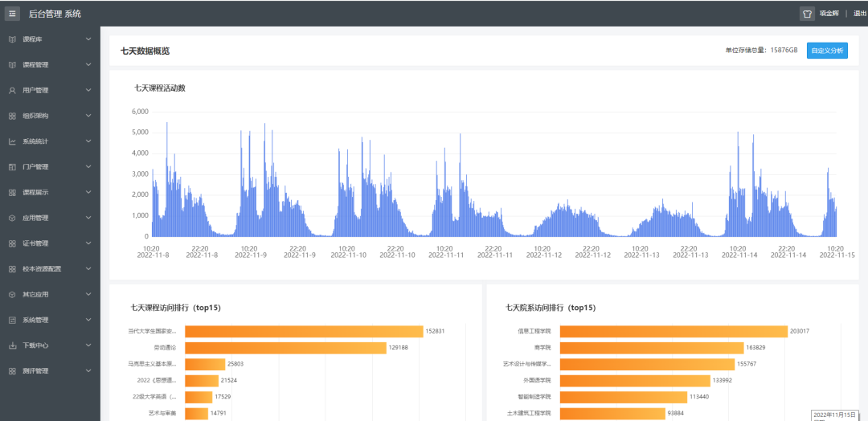This screenshot has height=421, width=868.
Task: Open the 其它应用 menu item
Action: 36,295
